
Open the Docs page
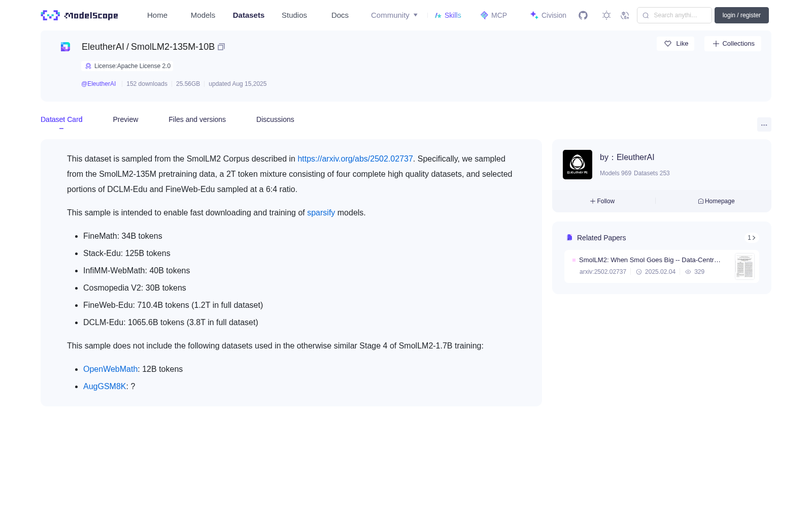[x=340, y=15]
